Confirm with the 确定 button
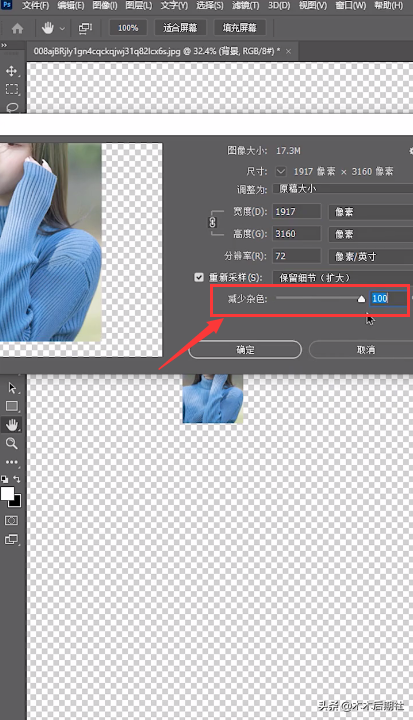Image resolution: width=413 pixels, height=720 pixels. (245, 349)
